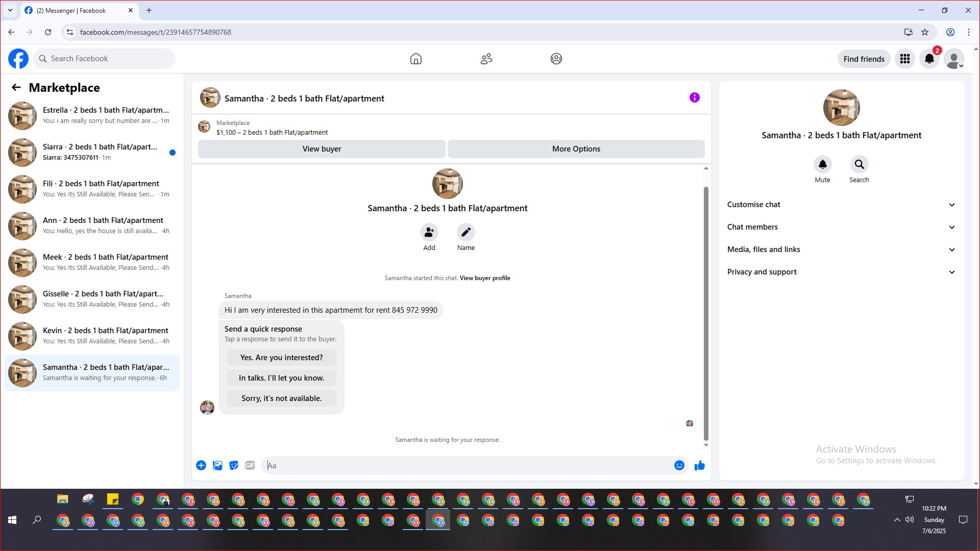Viewport: 980px width, 551px height.
Task: Open the emoji picker smiley
Action: point(679,465)
